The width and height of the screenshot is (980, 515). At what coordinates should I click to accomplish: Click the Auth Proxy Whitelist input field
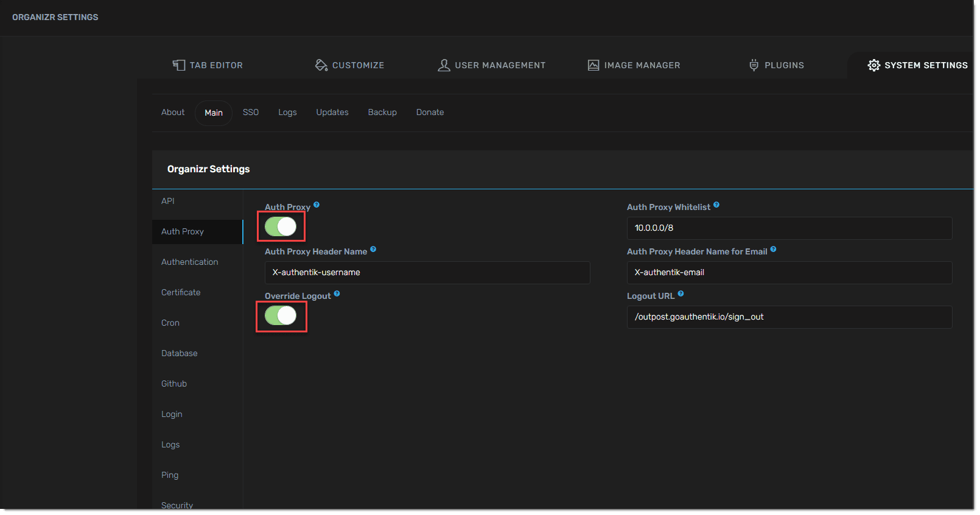tap(789, 228)
